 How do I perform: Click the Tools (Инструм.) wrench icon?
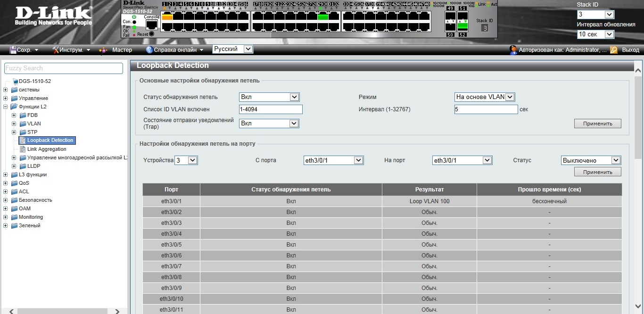pyautogui.click(x=56, y=50)
